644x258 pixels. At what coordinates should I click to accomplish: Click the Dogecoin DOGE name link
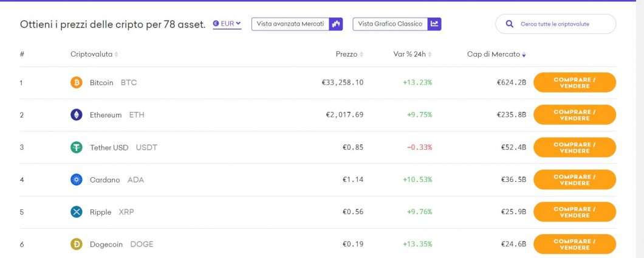click(x=121, y=244)
